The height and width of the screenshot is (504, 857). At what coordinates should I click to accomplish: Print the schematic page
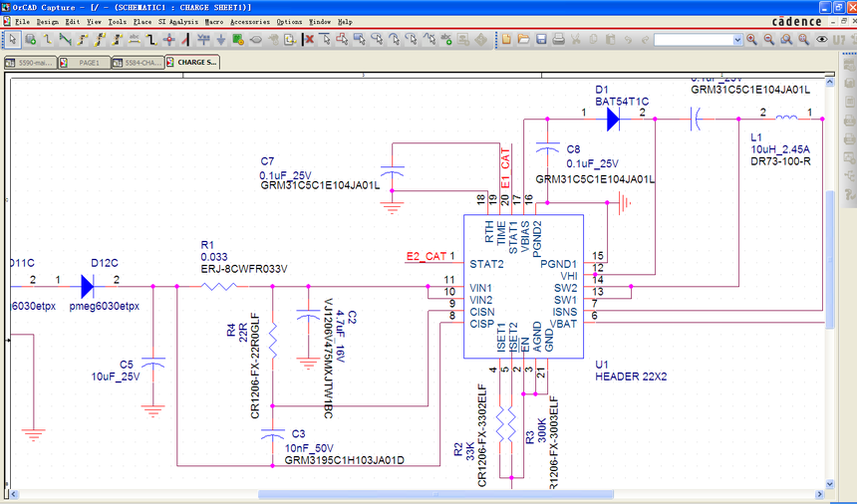(x=559, y=39)
